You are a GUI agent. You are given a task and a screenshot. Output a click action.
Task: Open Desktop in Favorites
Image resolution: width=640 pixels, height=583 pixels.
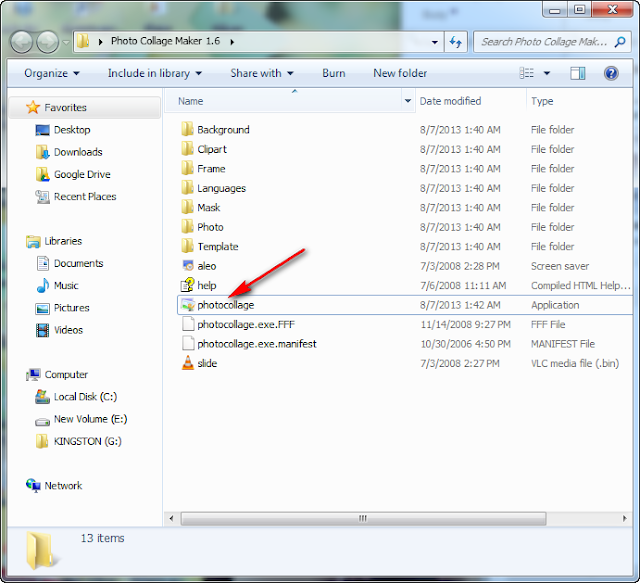tap(62, 130)
